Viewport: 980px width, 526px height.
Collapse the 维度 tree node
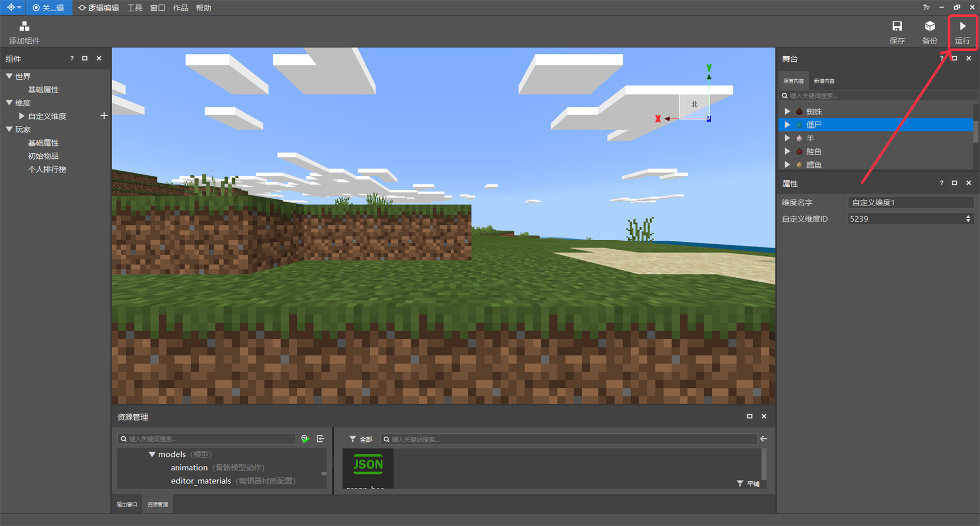(10, 103)
